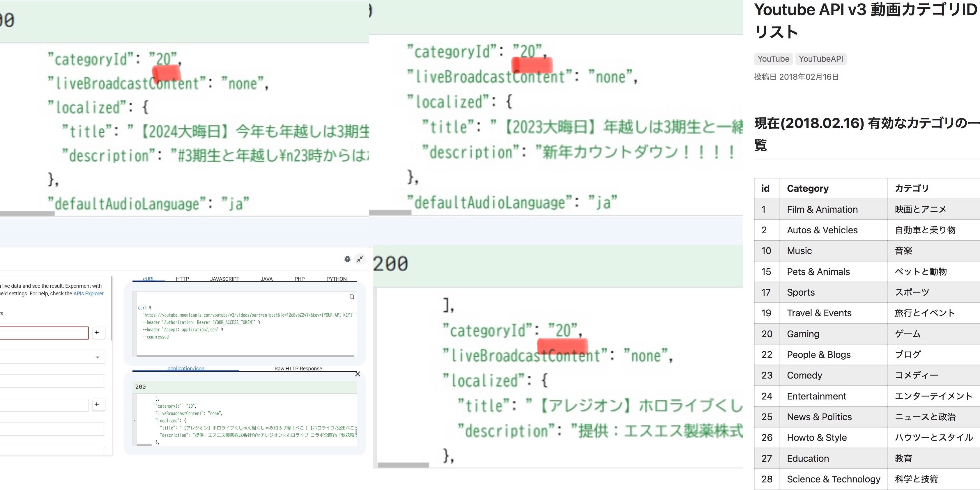This screenshot has width=980, height=490.
Task: Click the Authorization Bearer header line
Action: (x=201, y=322)
